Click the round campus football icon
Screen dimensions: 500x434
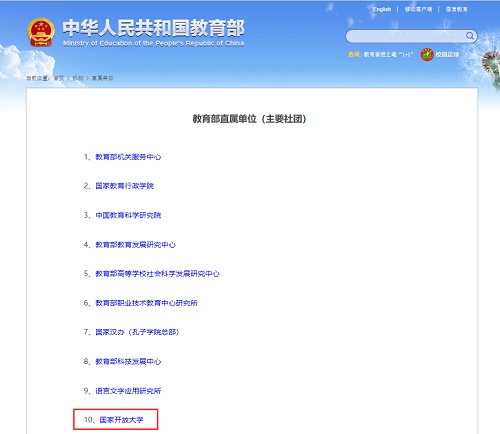(x=427, y=54)
